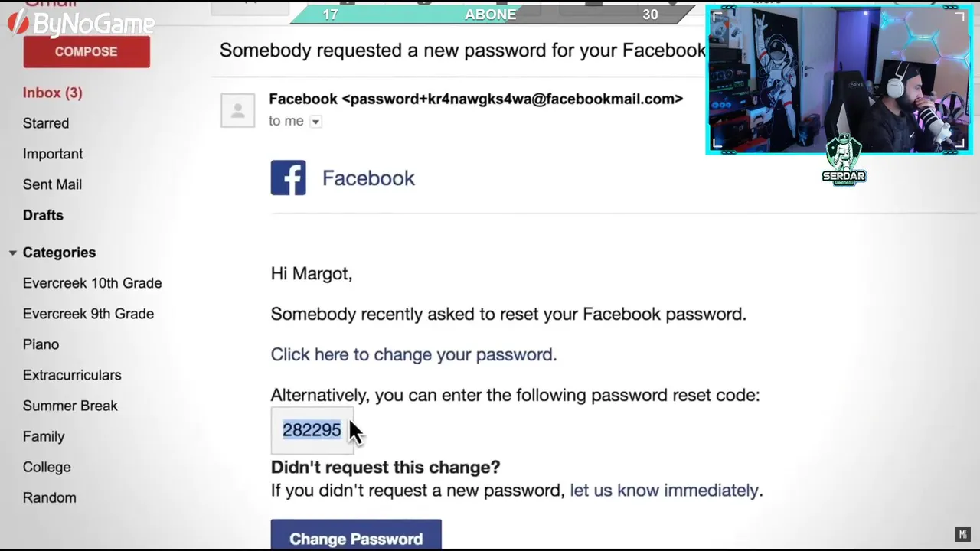Show the Drafts folder
The image size is (980, 551).
coord(43,215)
